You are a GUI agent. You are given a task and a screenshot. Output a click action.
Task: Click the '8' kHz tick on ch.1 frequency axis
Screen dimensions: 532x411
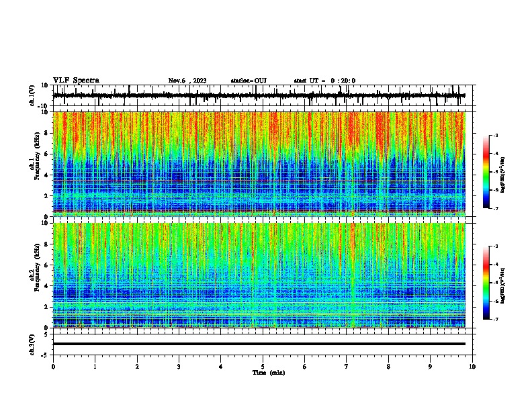(x=46, y=133)
